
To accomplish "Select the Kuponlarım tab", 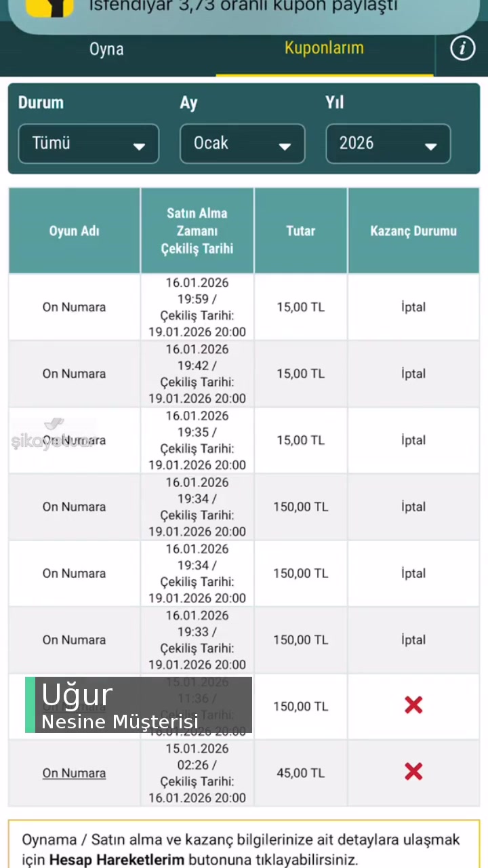I will tap(324, 48).
